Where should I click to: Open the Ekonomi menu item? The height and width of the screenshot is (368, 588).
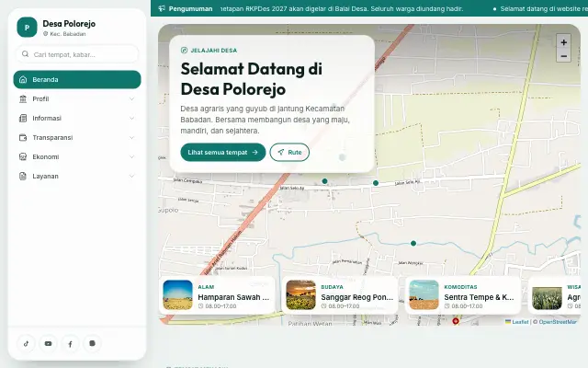pos(77,157)
